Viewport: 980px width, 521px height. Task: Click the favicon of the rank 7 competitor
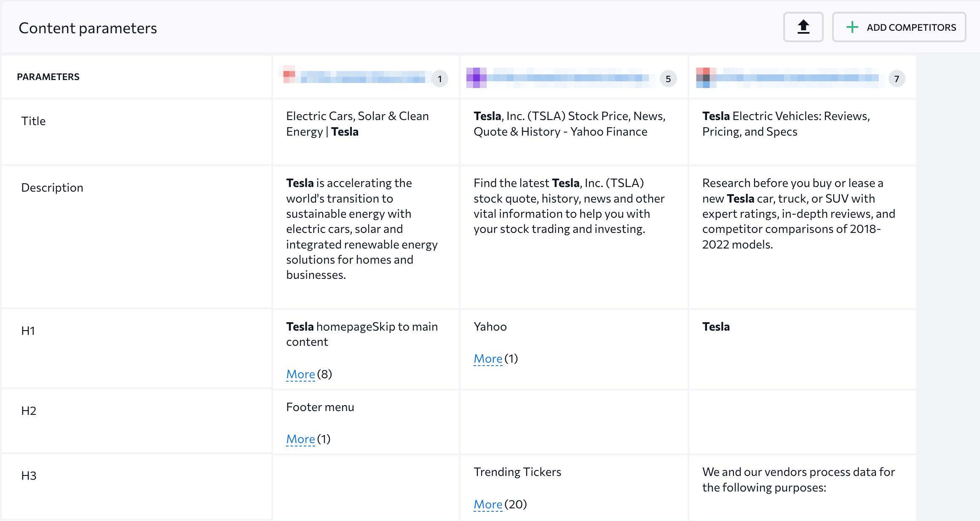point(706,78)
